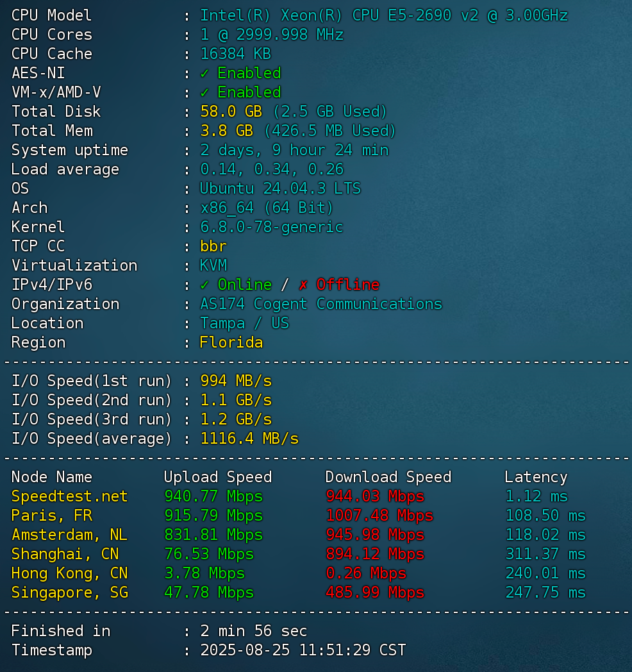Click the 2nd run I/O speed '1.1 GB/s'
The image size is (632, 672).
(x=236, y=400)
